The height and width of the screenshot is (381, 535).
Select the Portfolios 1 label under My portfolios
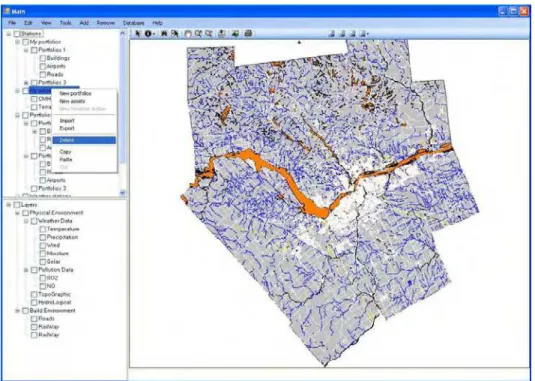(52, 50)
